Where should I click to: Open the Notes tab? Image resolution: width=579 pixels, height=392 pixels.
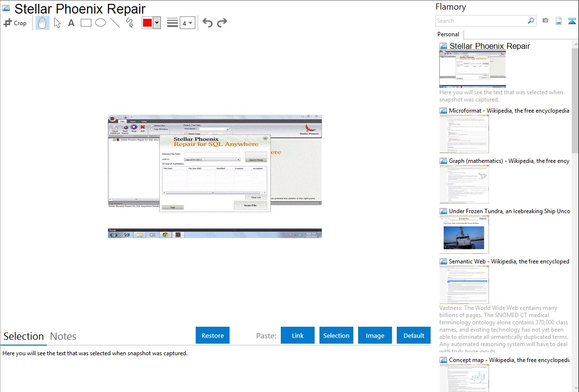[x=63, y=336]
